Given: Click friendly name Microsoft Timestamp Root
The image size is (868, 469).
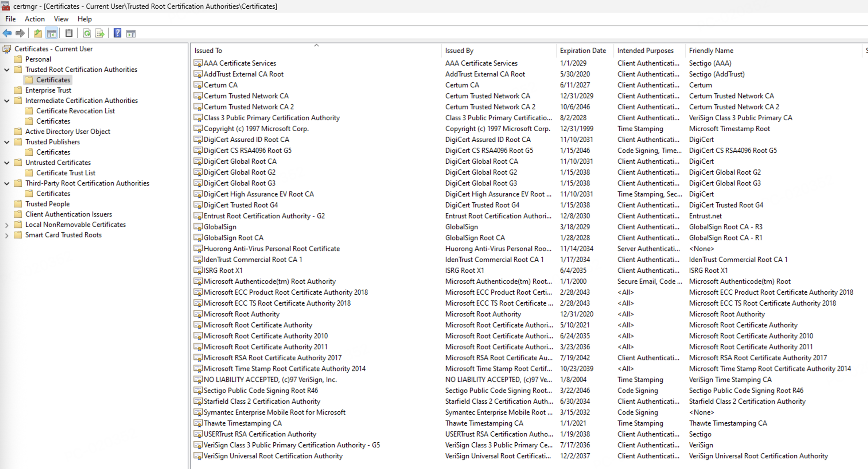Looking at the screenshot, I should pyautogui.click(x=730, y=128).
